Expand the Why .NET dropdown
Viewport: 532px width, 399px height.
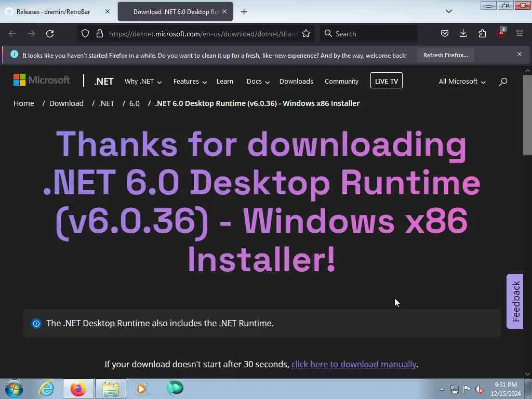pyautogui.click(x=143, y=82)
